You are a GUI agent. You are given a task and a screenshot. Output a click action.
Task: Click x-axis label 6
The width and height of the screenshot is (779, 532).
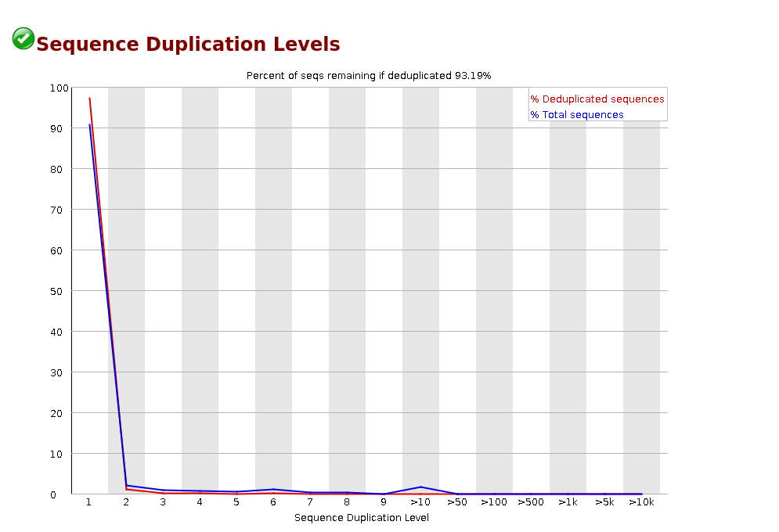[273, 502]
